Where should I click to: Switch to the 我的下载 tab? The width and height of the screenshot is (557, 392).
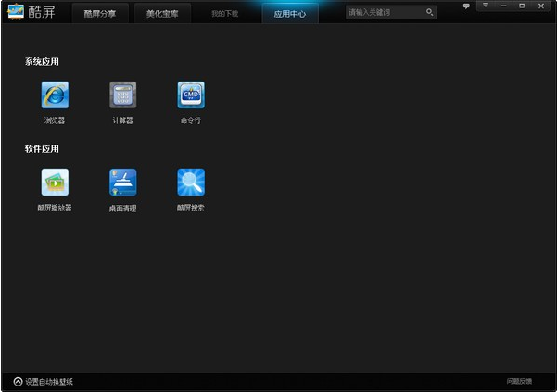click(225, 14)
